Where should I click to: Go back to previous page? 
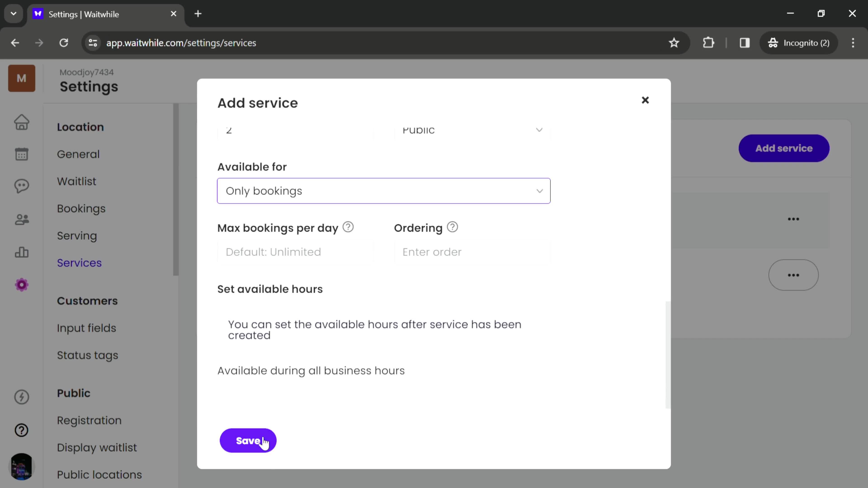tap(15, 43)
